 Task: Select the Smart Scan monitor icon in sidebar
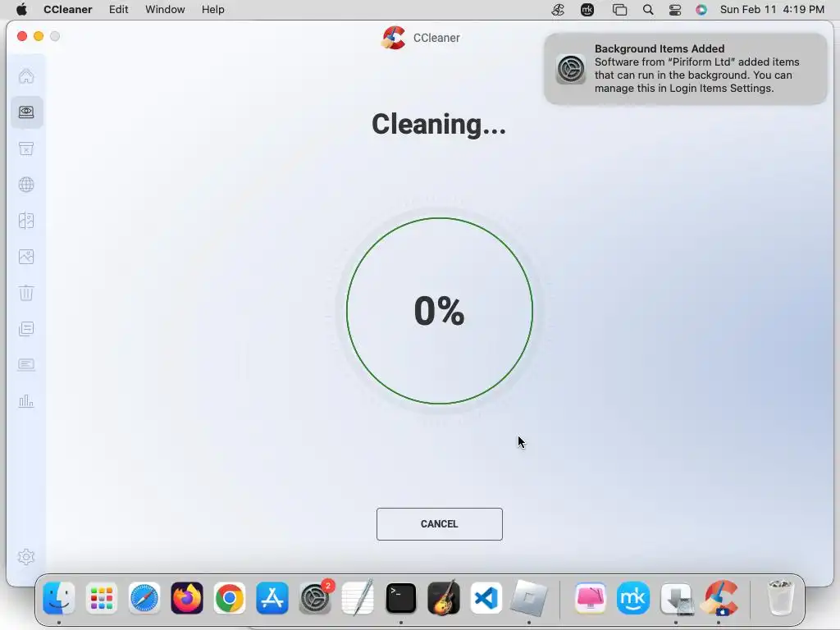(26, 112)
